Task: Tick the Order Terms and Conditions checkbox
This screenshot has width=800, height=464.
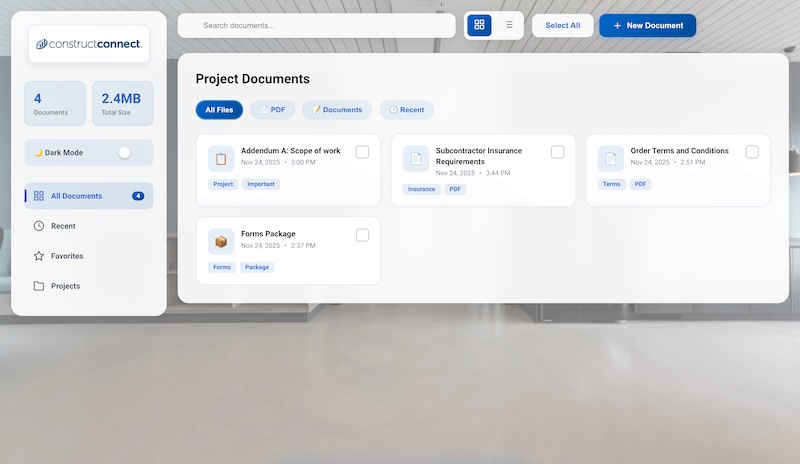Action: (752, 152)
